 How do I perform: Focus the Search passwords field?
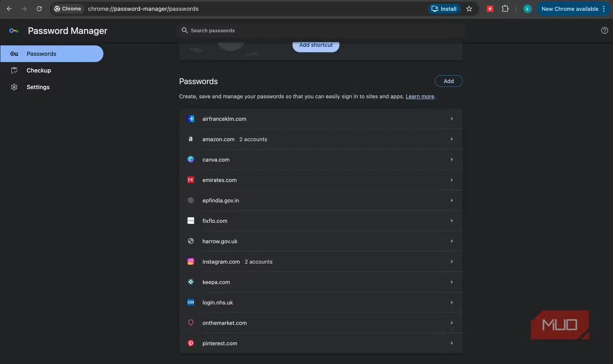click(x=321, y=31)
